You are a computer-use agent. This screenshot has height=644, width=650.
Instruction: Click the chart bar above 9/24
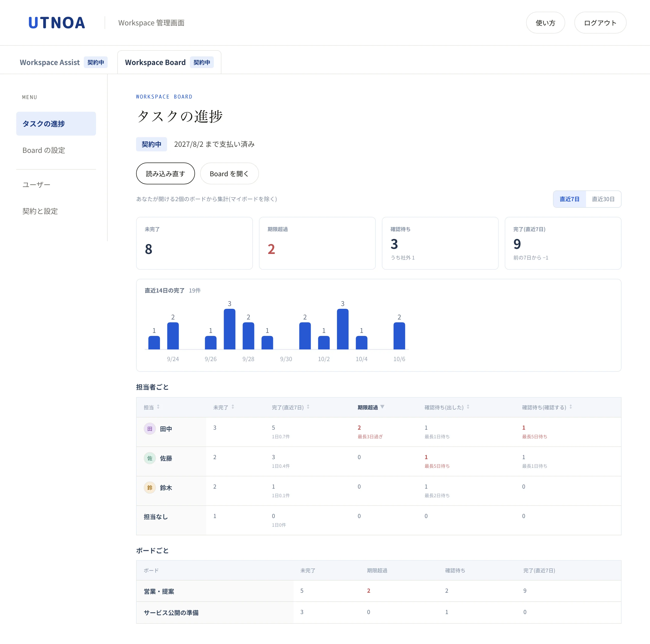[173, 336]
